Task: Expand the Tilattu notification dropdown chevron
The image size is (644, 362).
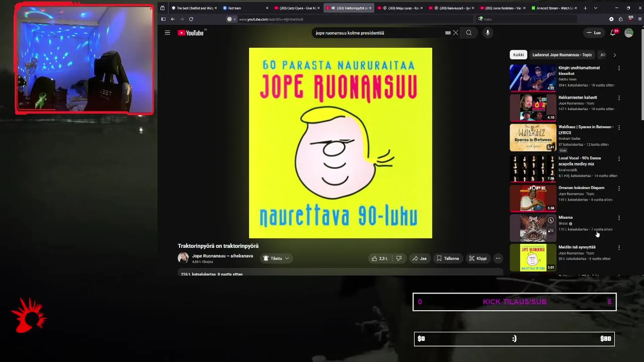Action: 287,258
